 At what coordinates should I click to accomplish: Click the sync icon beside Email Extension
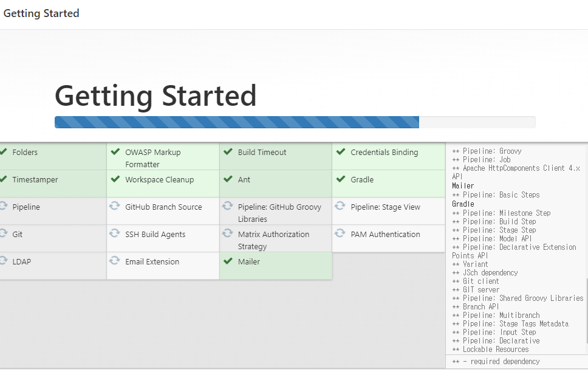pyautogui.click(x=114, y=261)
